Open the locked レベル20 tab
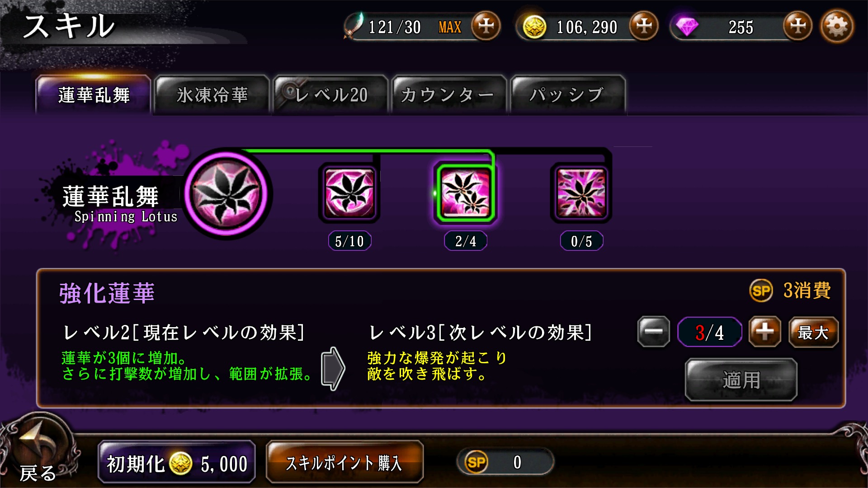The width and height of the screenshot is (868, 488). click(x=330, y=94)
